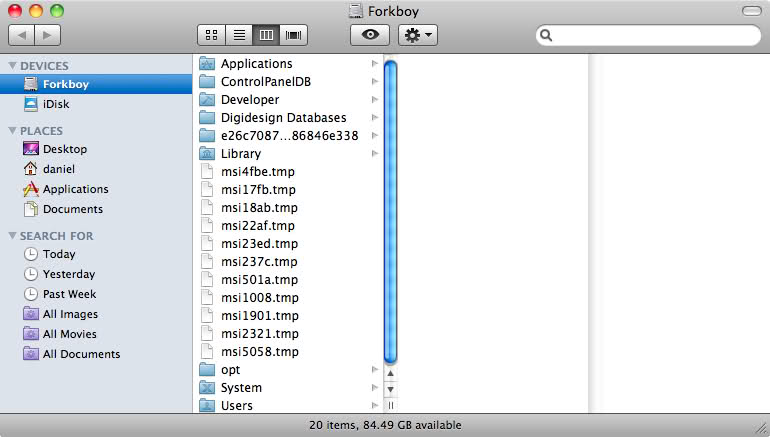The width and height of the screenshot is (770, 437).
Task: Click column width handle below scrollbar
Action: [x=390, y=406]
